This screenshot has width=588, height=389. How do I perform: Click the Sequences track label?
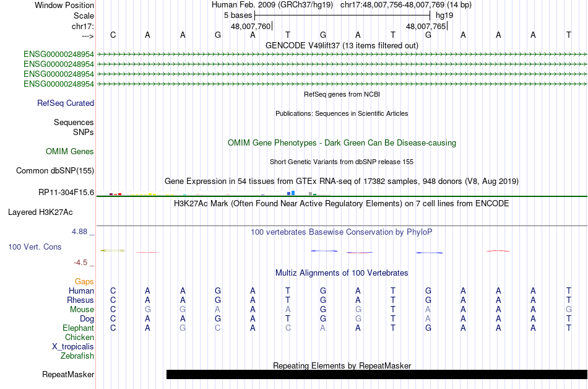tap(74, 122)
